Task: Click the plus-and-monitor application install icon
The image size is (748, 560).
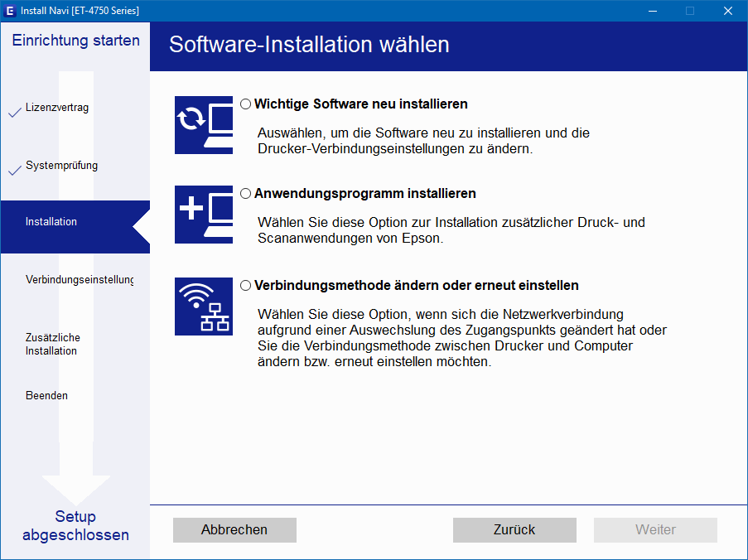Action: pos(204,215)
